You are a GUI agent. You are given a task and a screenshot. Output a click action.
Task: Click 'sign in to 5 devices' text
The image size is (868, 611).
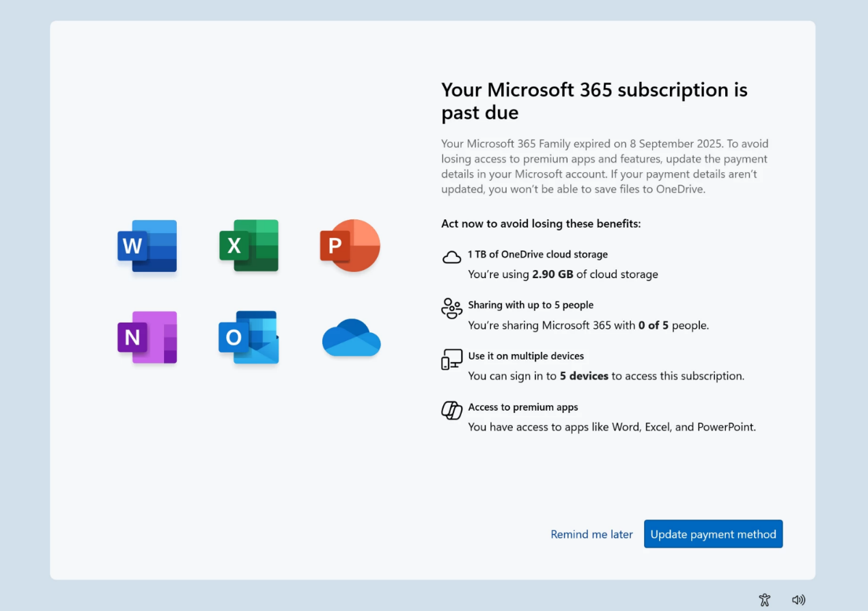(606, 376)
